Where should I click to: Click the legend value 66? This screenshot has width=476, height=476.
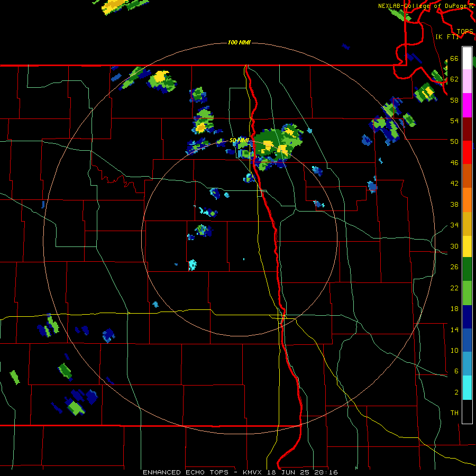454,58
